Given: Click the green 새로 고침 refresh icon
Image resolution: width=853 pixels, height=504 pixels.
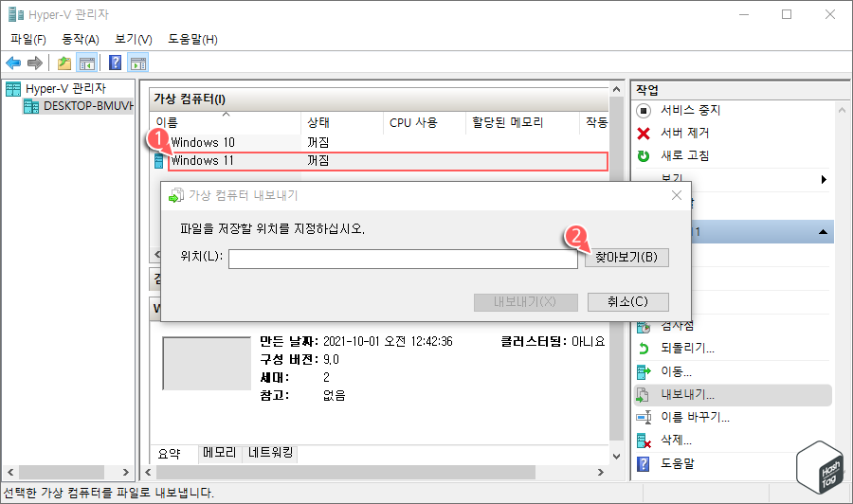Looking at the screenshot, I should pos(644,156).
